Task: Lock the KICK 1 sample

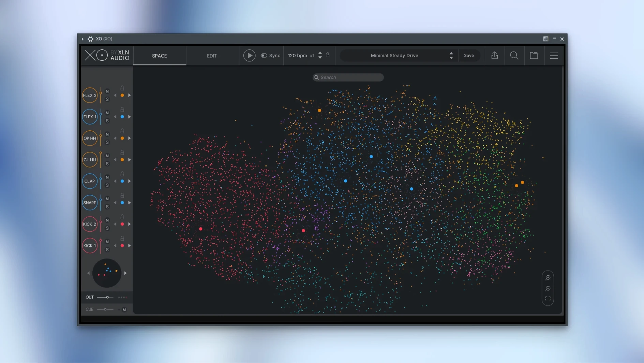Action: click(122, 238)
